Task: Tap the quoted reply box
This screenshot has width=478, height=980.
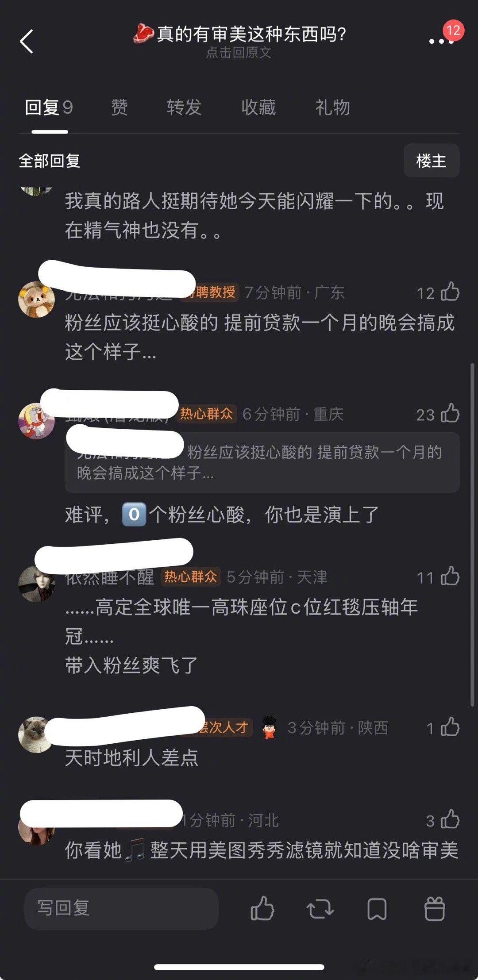Action: [262, 462]
